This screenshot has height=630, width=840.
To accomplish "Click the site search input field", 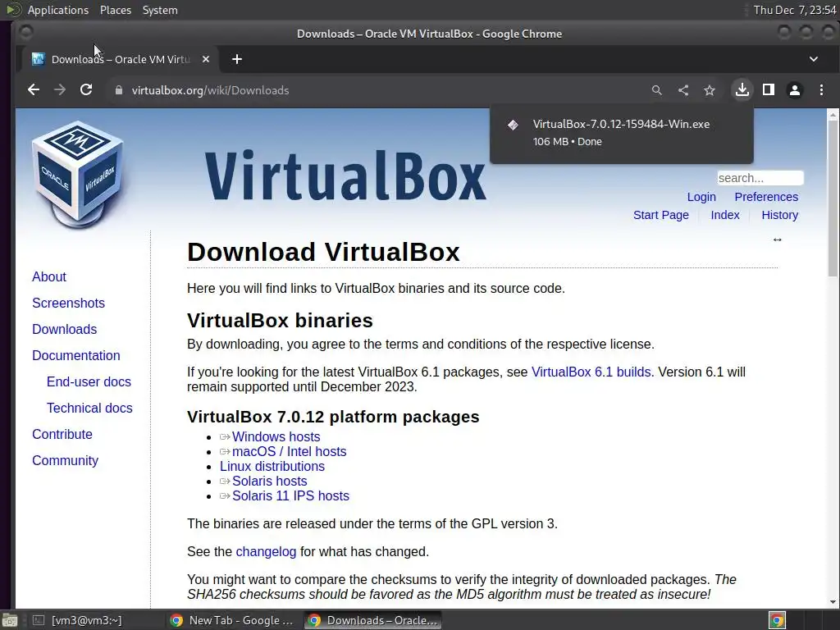I will pos(760,178).
